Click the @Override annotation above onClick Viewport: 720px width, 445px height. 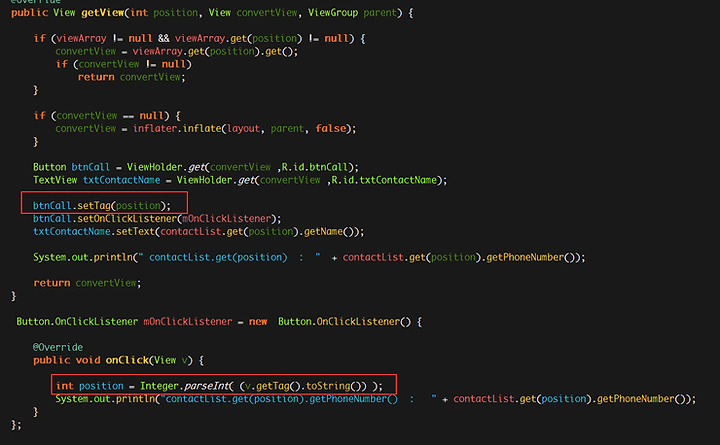[x=58, y=347]
